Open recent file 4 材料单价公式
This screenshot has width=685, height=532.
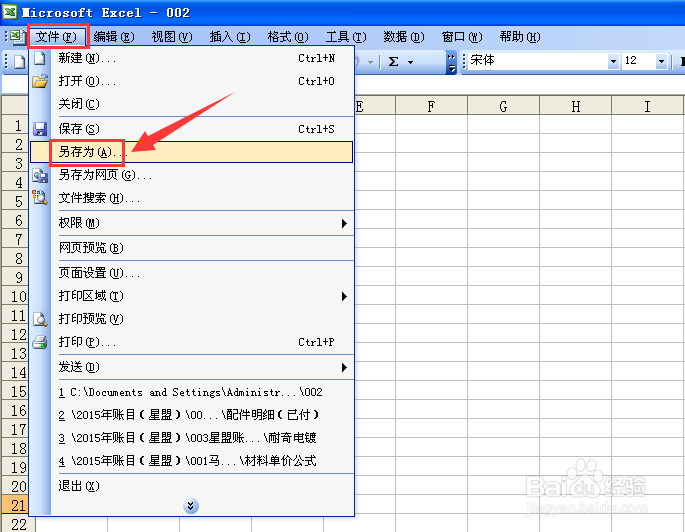tap(192, 460)
